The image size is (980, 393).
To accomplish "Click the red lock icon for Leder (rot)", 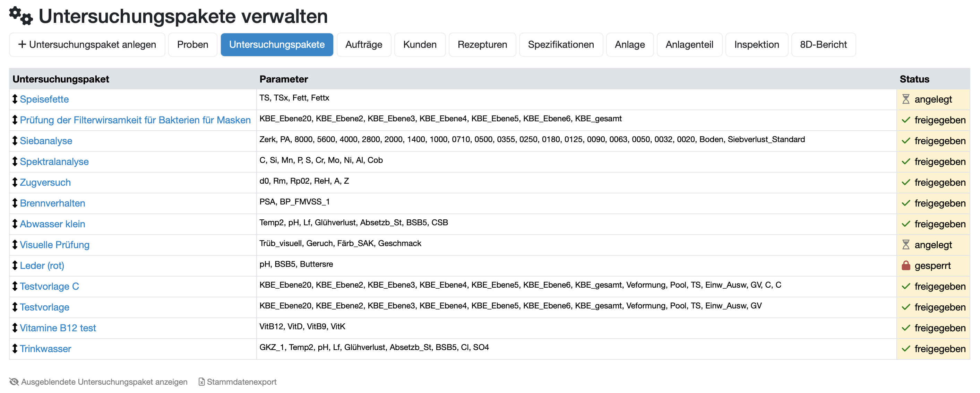I will [906, 266].
